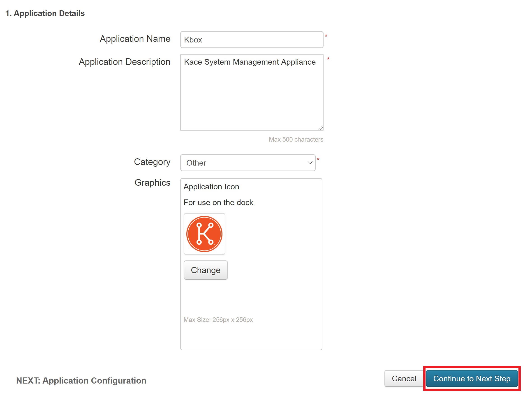532x398 pixels.
Task: Click the orange Kace application icon thumbnail
Action: point(204,234)
